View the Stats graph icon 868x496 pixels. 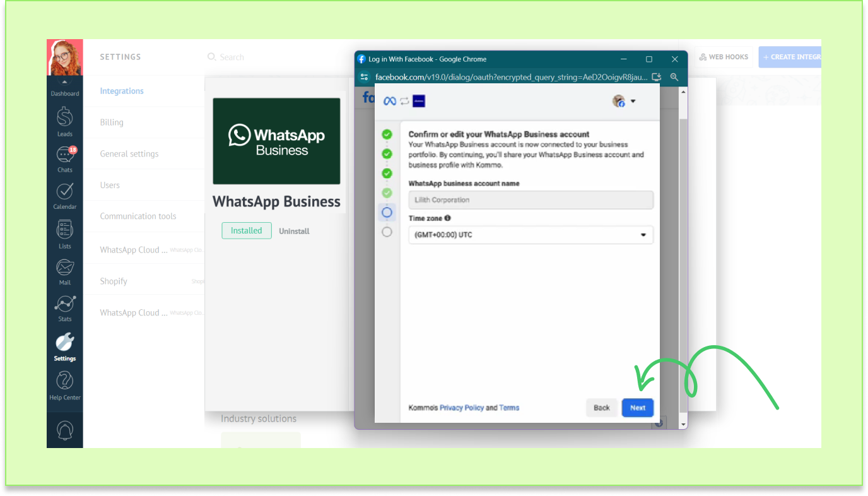pos(65,304)
